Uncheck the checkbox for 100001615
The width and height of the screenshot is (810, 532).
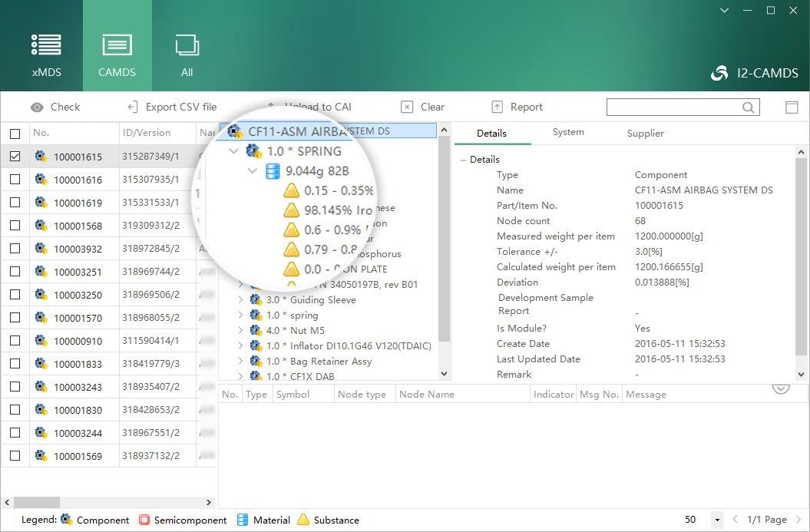[15, 156]
